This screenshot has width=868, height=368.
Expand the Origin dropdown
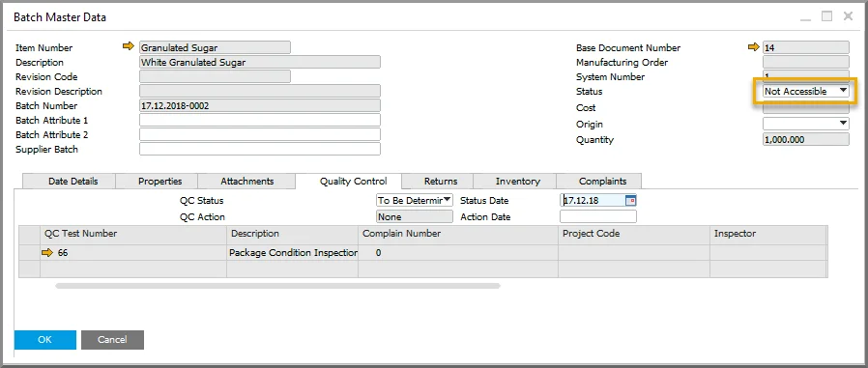click(x=805, y=124)
